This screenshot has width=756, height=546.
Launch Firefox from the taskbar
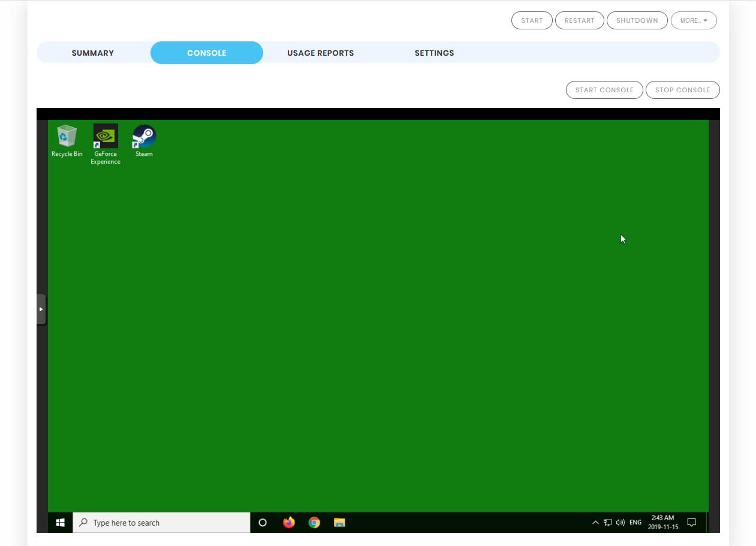[x=289, y=523]
